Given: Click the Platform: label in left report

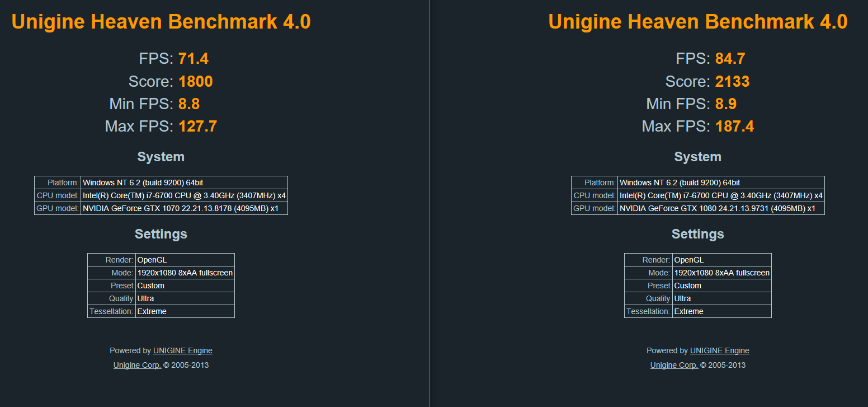Looking at the screenshot, I should 58,183.
